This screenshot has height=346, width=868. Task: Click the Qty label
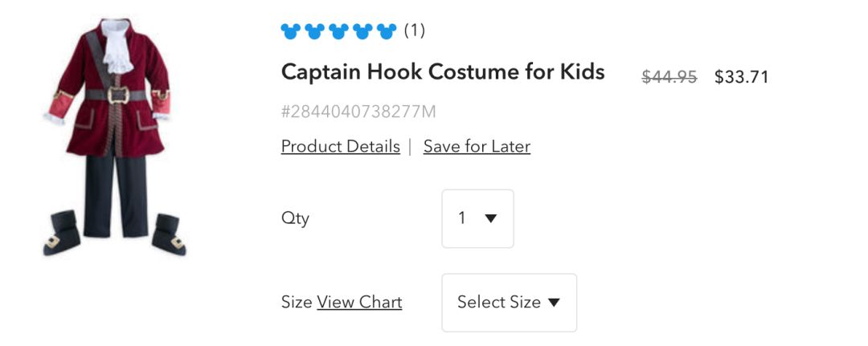tap(295, 218)
